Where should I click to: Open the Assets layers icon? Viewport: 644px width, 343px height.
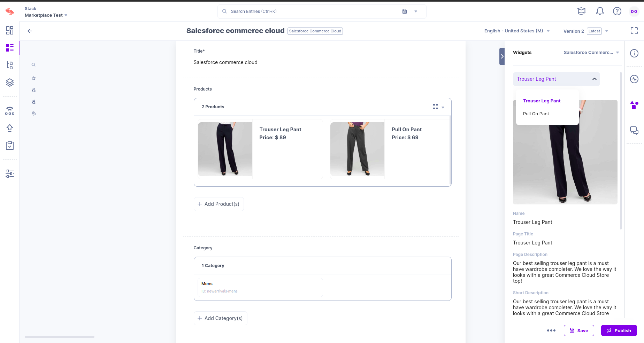(10, 83)
